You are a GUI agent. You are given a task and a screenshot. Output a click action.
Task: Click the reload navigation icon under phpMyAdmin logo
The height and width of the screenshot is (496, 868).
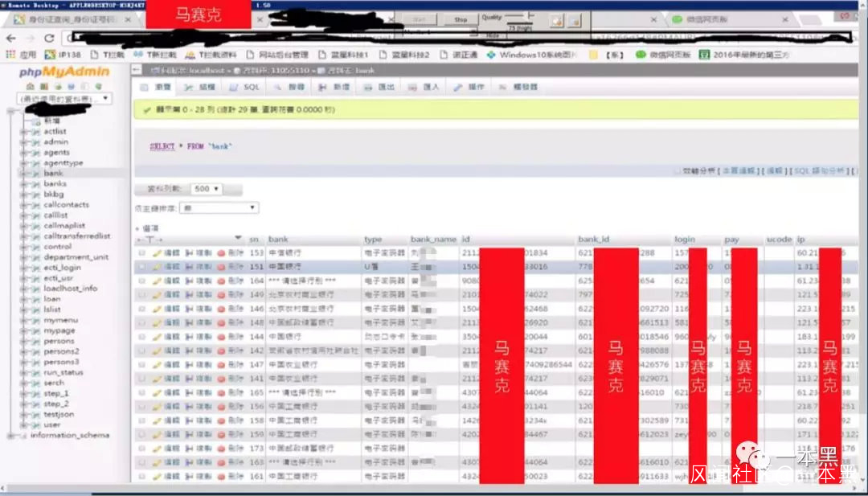click(98, 86)
